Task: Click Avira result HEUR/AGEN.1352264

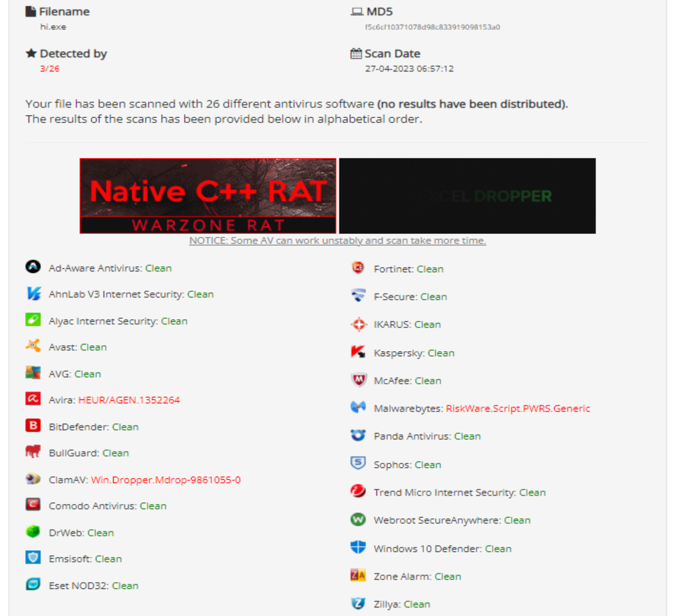Action: coord(129,400)
